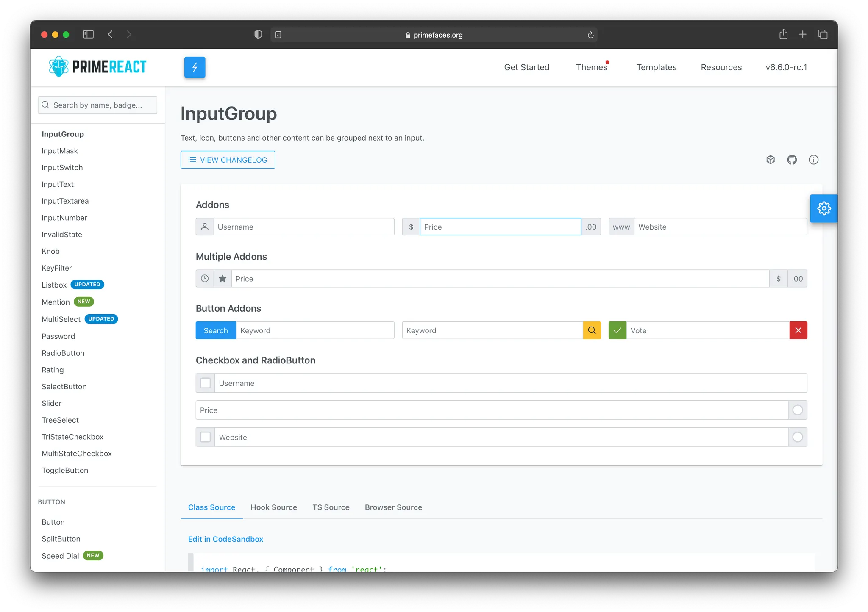The height and width of the screenshot is (612, 868).
Task: Open the Resources dropdown
Action: tap(721, 67)
